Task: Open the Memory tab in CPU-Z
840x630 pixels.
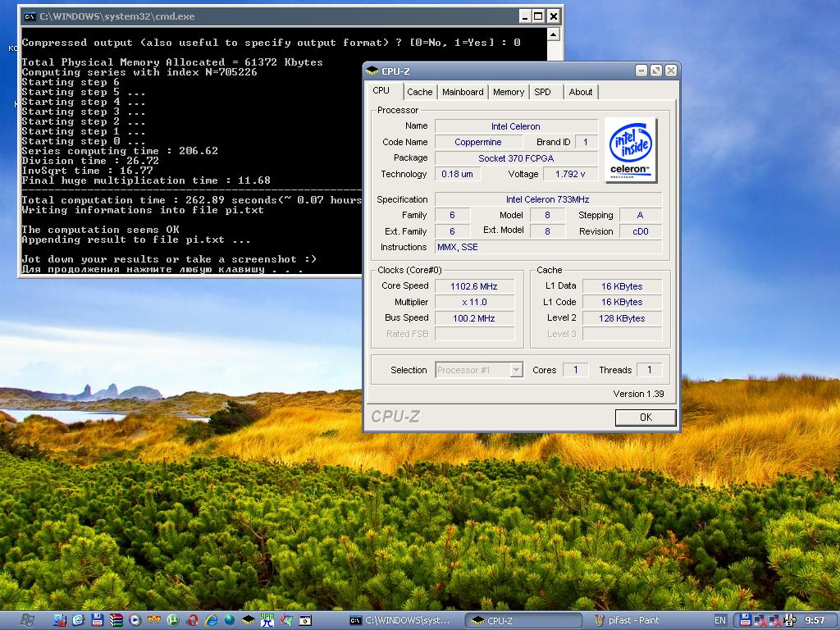Action: [509, 92]
